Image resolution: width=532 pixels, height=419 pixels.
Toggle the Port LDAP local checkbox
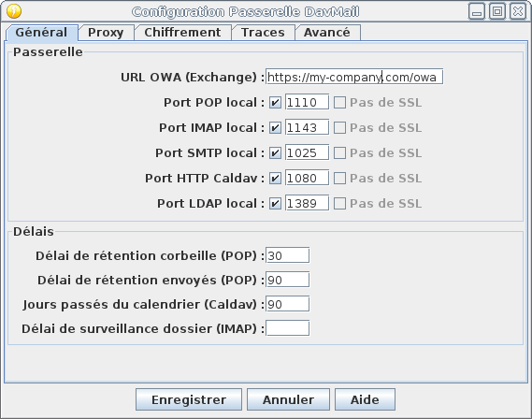coord(275,204)
